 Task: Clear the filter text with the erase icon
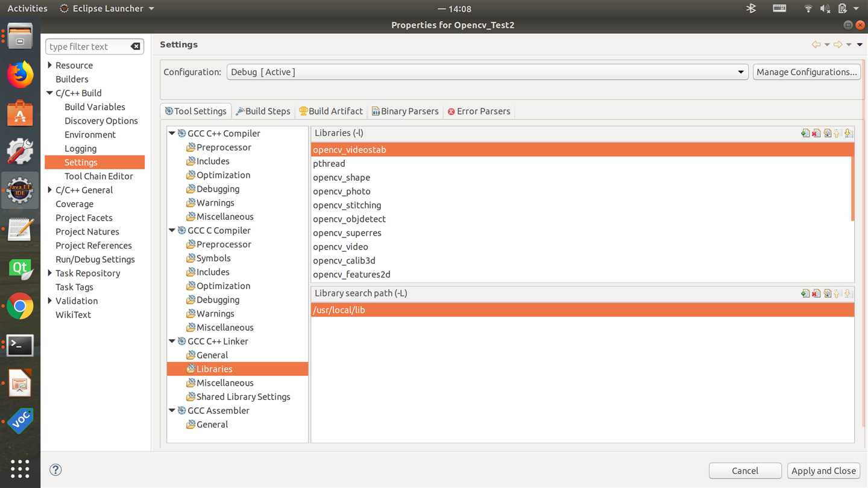click(136, 46)
